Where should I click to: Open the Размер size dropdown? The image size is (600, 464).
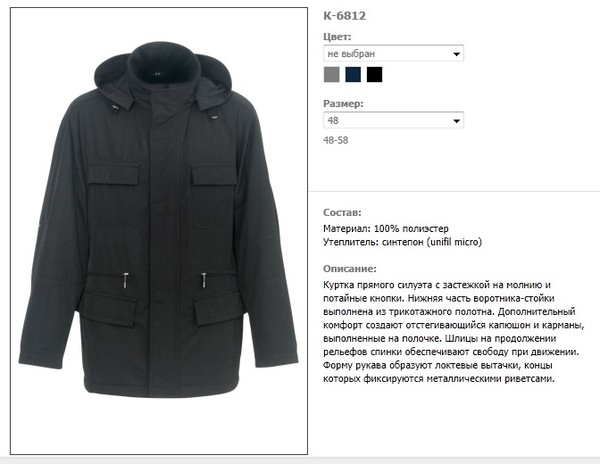(x=393, y=120)
